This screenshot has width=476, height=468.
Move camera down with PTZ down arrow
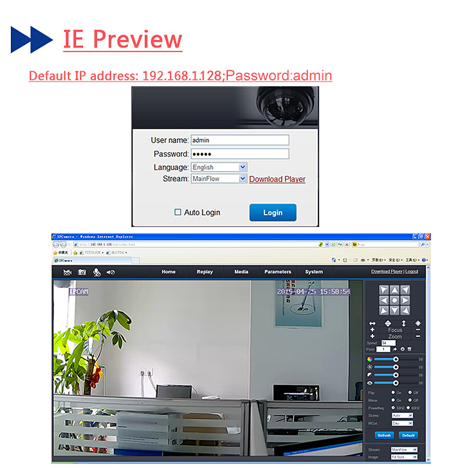[x=394, y=310]
